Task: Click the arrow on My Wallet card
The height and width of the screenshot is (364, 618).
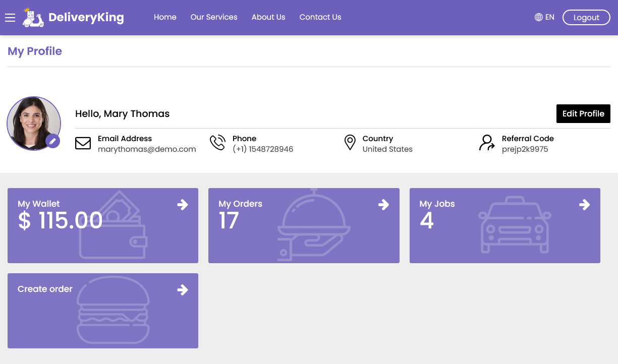Action: [183, 204]
